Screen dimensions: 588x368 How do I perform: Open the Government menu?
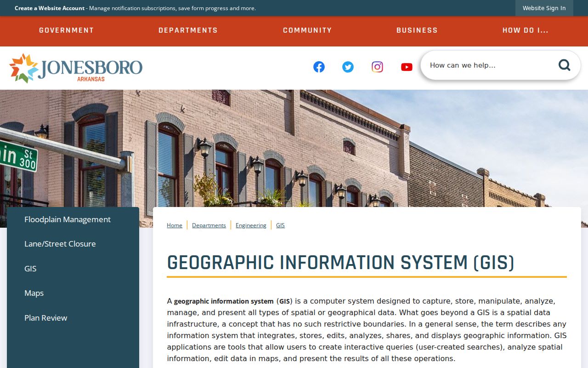[67, 30]
